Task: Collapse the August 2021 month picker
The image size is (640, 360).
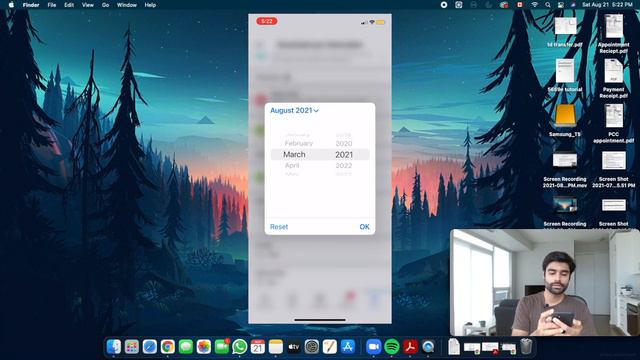Action: point(294,111)
